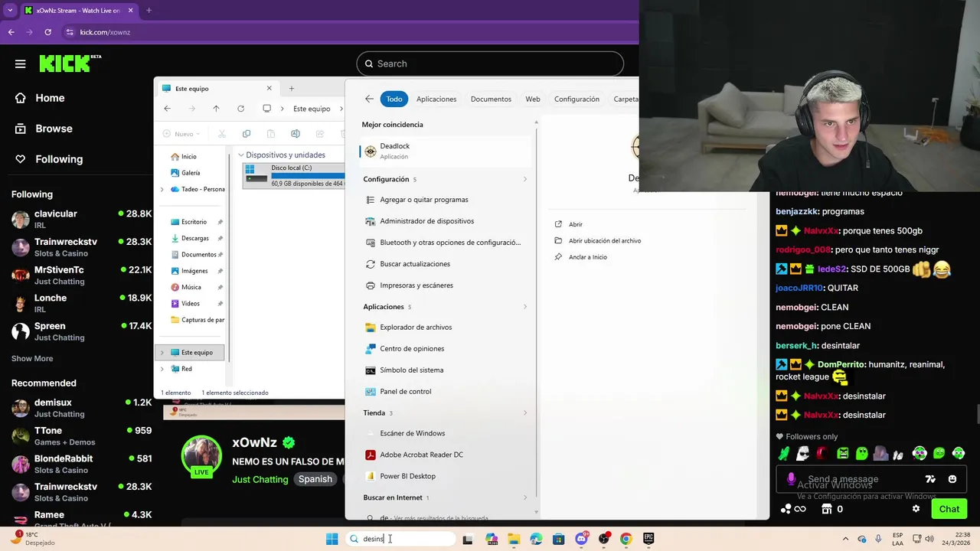Screen dimensions: 980x551
Task: Expand the Aplicaciones results chevron
Action: 525,307
